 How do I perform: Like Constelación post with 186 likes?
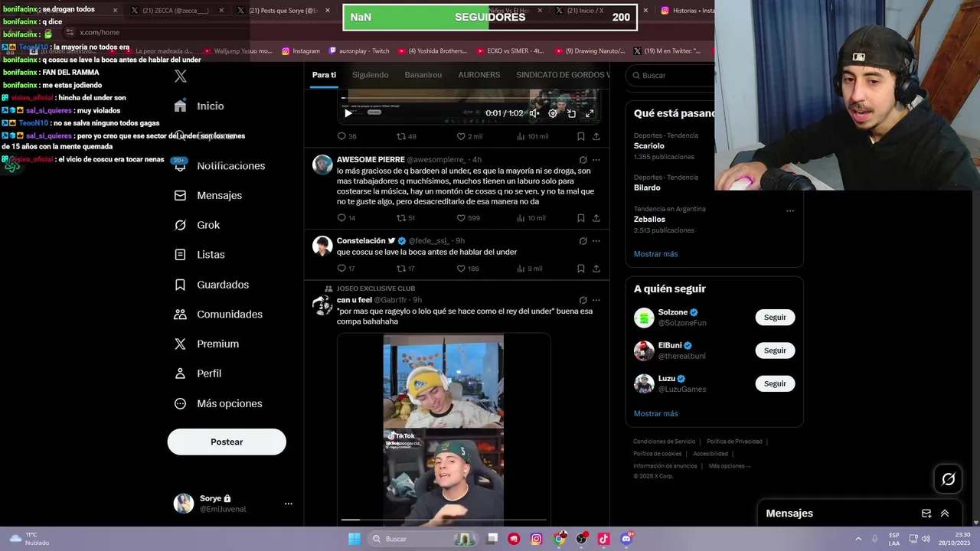coord(468,269)
